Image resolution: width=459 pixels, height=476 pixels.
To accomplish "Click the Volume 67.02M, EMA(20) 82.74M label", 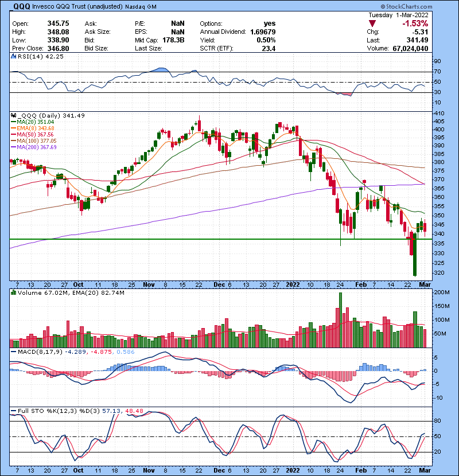I will click(x=71, y=292).
